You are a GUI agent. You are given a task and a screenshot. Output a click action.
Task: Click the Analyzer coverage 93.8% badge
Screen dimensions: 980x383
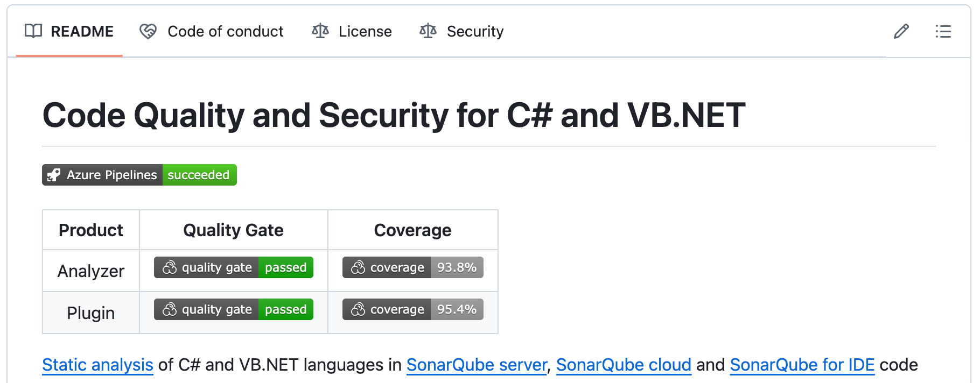click(413, 267)
